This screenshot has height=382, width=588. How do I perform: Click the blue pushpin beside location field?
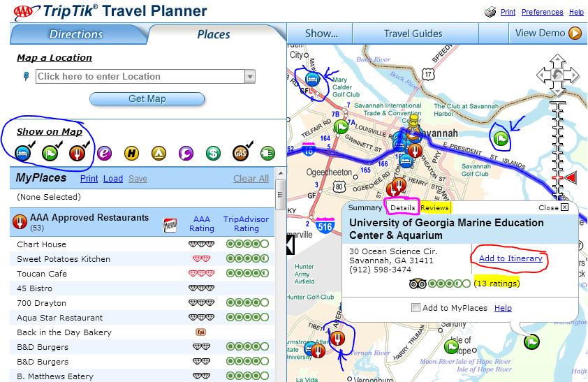[x=26, y=77]
